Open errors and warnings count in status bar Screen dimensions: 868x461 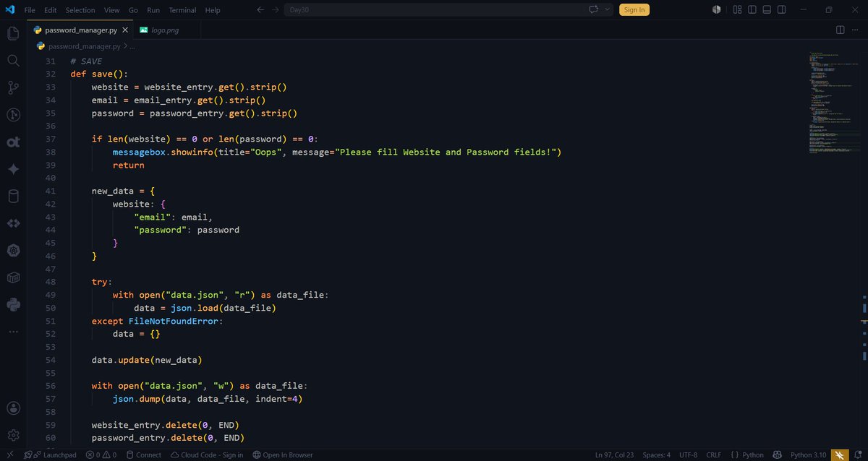tap(101, 454)
